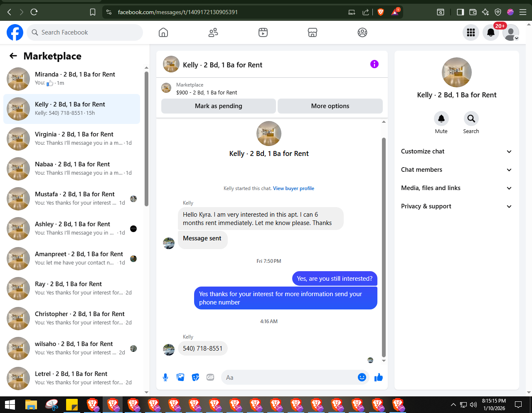Open Christopher's rental conversation

[71, 318]
